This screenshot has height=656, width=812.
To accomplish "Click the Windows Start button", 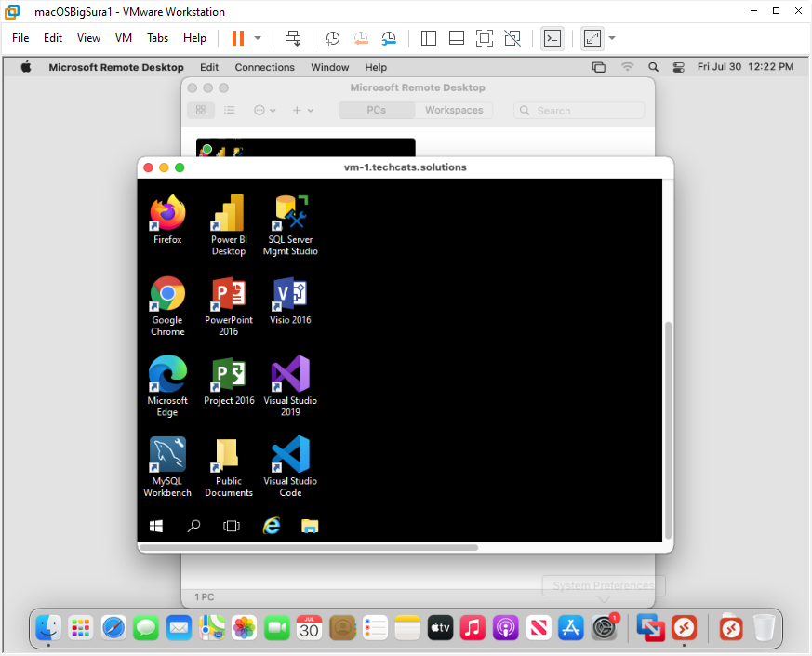I will coord(156,526).
